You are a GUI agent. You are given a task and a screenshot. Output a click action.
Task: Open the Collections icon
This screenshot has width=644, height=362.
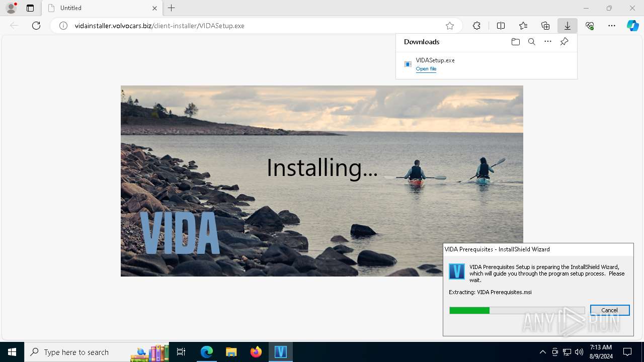pos(545,26)
